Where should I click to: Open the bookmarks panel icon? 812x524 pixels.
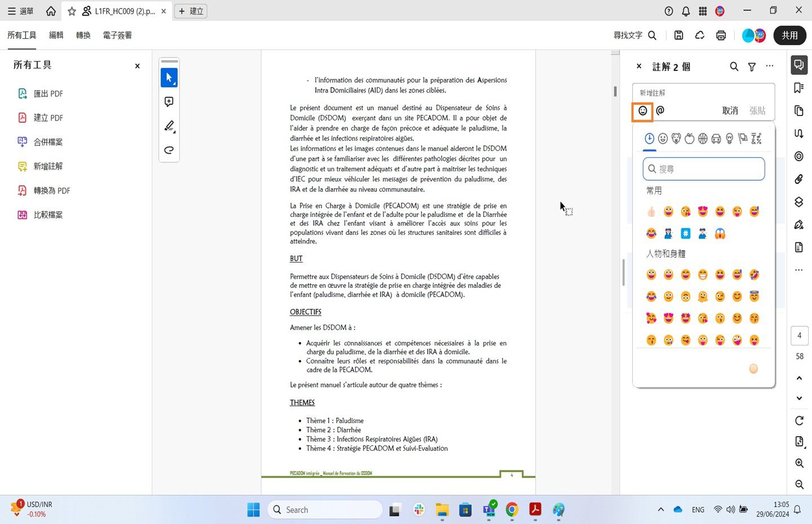(799, 88)
